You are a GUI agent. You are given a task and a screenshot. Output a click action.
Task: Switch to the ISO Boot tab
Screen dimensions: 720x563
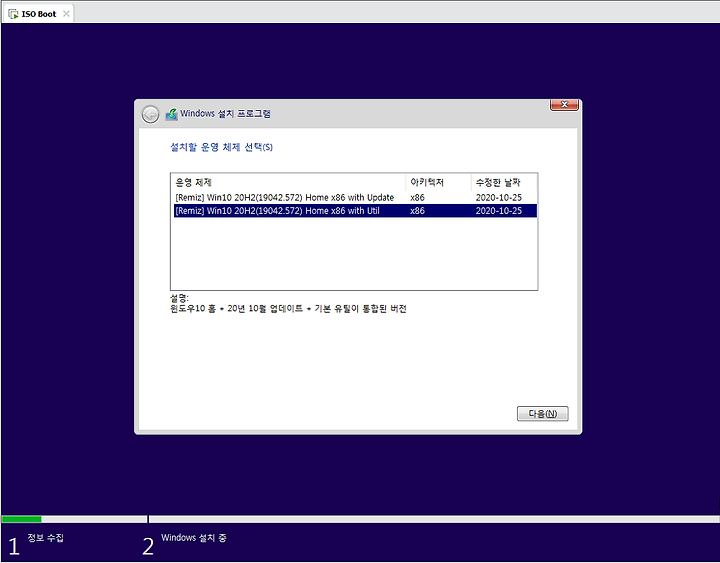(x=39, y=14)
